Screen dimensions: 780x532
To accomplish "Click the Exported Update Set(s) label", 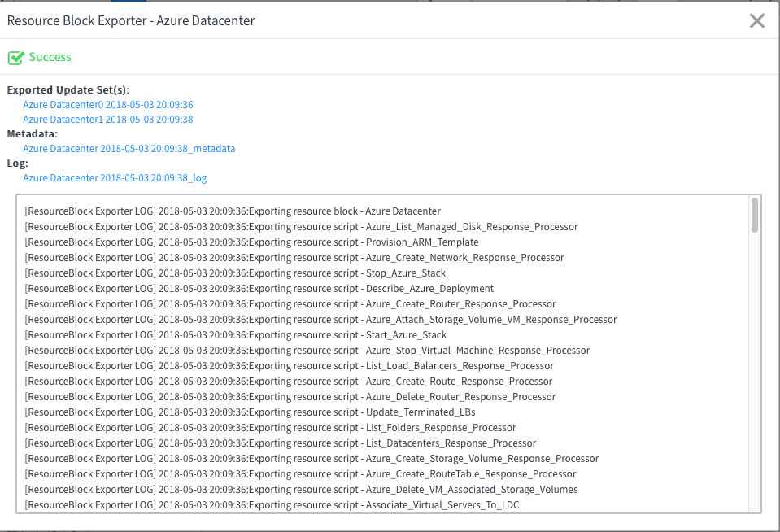I will [x=68, y=90].
